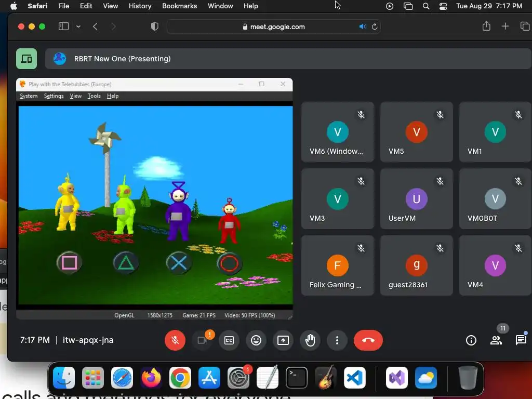
Task: Click the muted mic icon on VM5 tile
Action: 440,115
